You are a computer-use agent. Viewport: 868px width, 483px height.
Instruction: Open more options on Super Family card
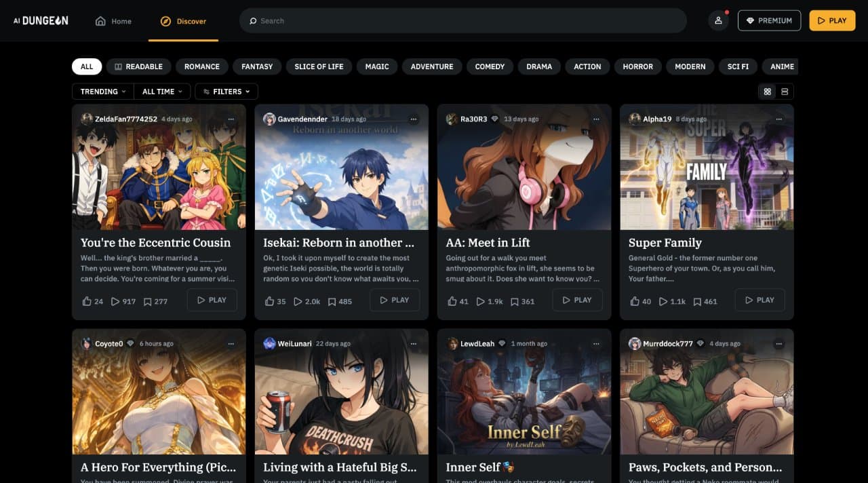[x=779, y=119]
